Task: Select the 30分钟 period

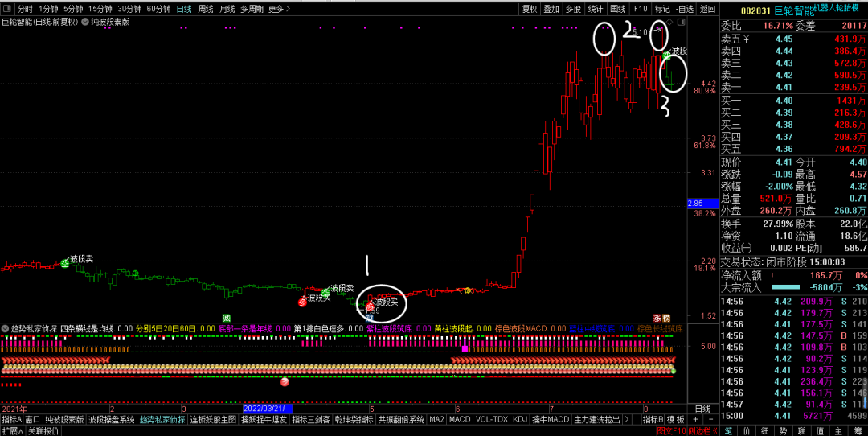Action: (x=129, y=9)
